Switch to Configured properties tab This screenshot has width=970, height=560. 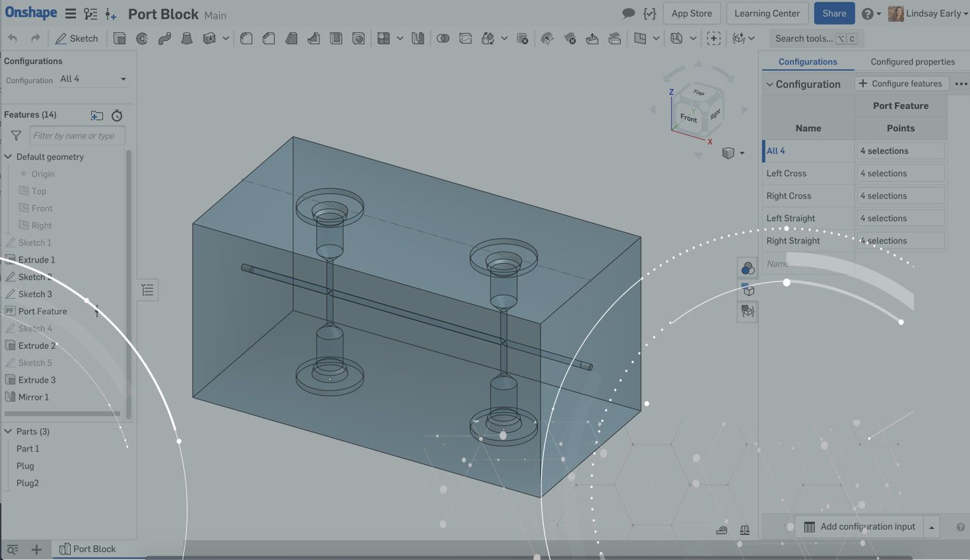tap(912, 61)
